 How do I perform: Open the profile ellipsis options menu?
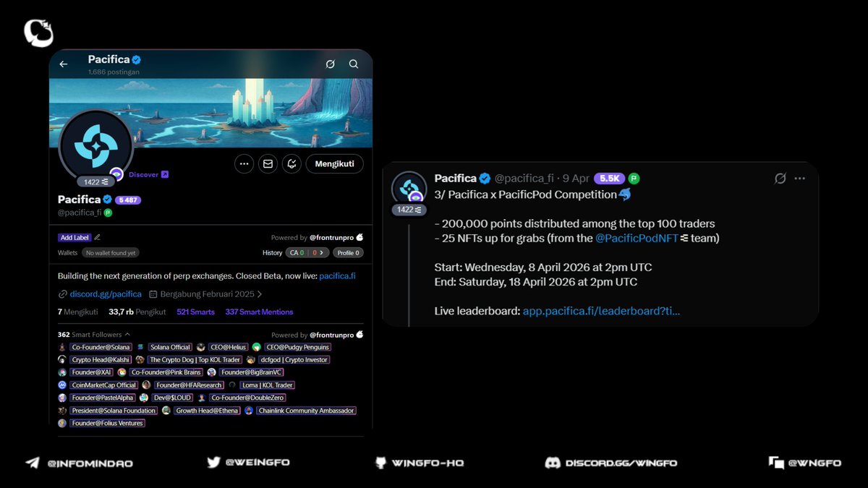pos(244,163)
